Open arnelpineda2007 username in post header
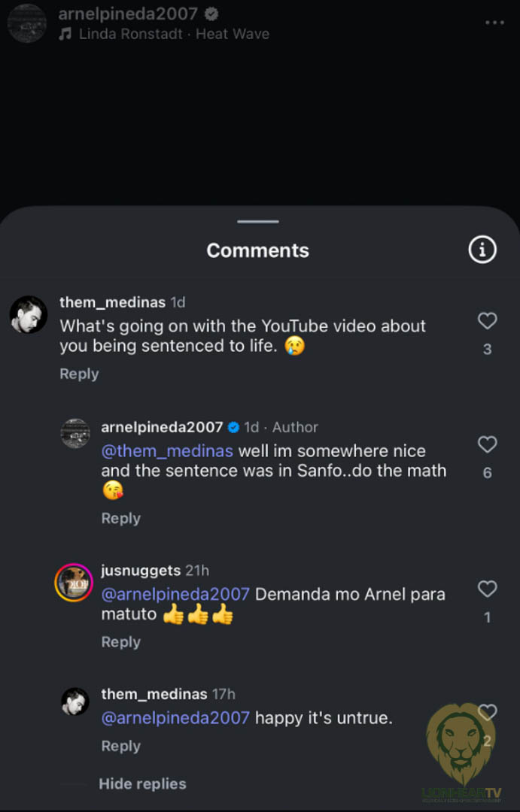The width and height of the screenshot is (520, 812). [x=128, y=14]
